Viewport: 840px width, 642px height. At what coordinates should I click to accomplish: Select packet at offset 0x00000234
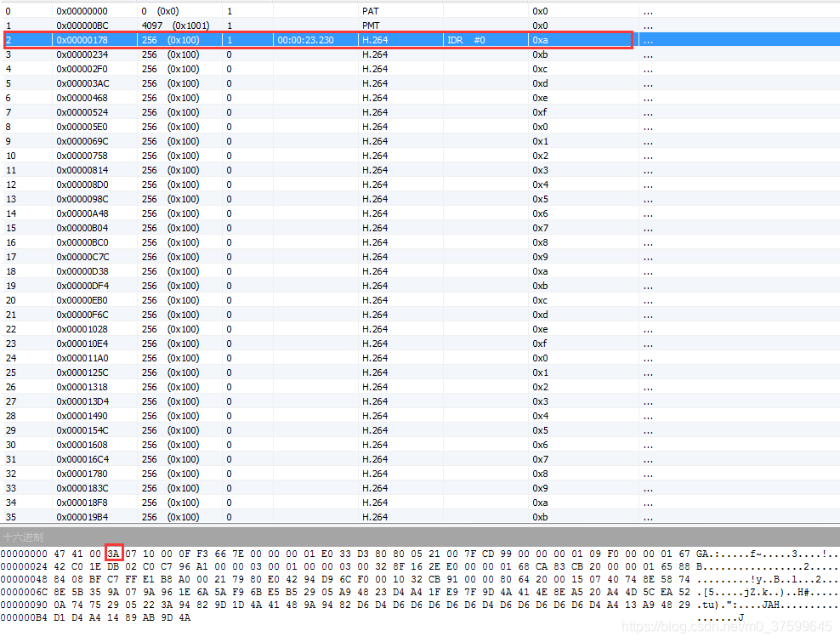(420, 54)
